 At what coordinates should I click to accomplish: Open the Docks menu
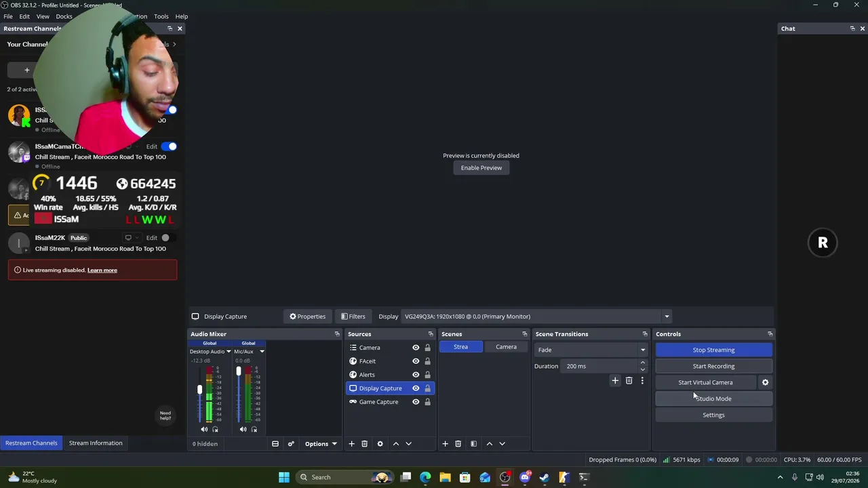64,16
